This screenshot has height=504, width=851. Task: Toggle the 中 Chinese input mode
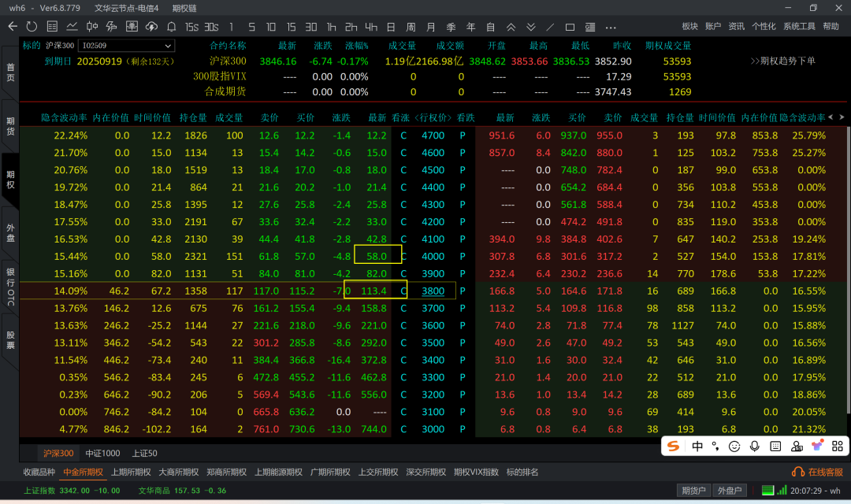click(x=697, y=446)
